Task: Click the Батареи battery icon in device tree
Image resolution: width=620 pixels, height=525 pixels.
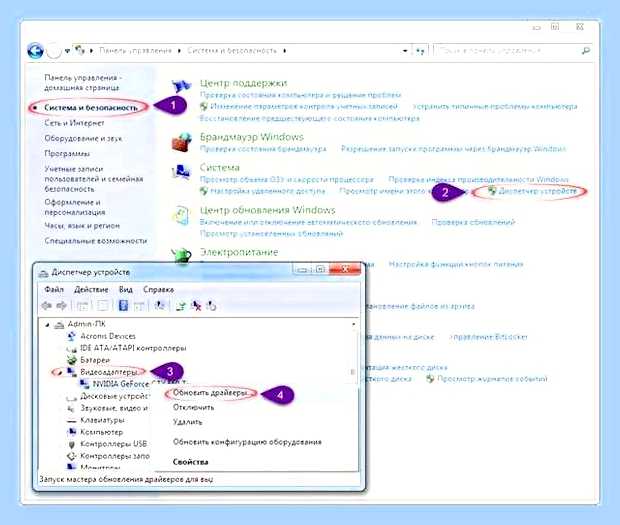Action: [x=72, y=360]
